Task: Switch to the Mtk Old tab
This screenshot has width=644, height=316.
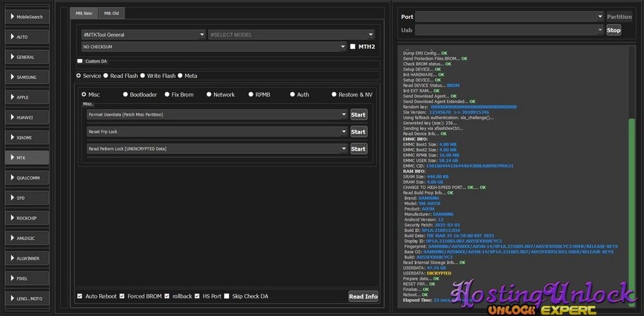Action: pyautogui.click(x=111, y=13)
